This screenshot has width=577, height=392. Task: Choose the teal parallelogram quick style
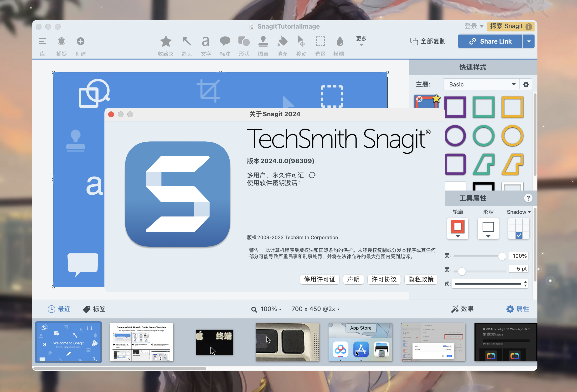tap(484, 164)
